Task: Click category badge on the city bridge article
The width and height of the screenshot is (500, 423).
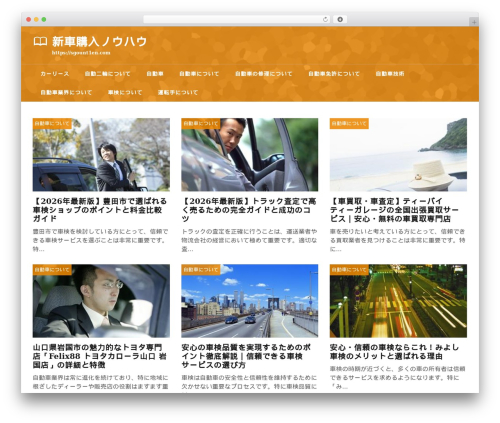Action: [x=201, y=270]
